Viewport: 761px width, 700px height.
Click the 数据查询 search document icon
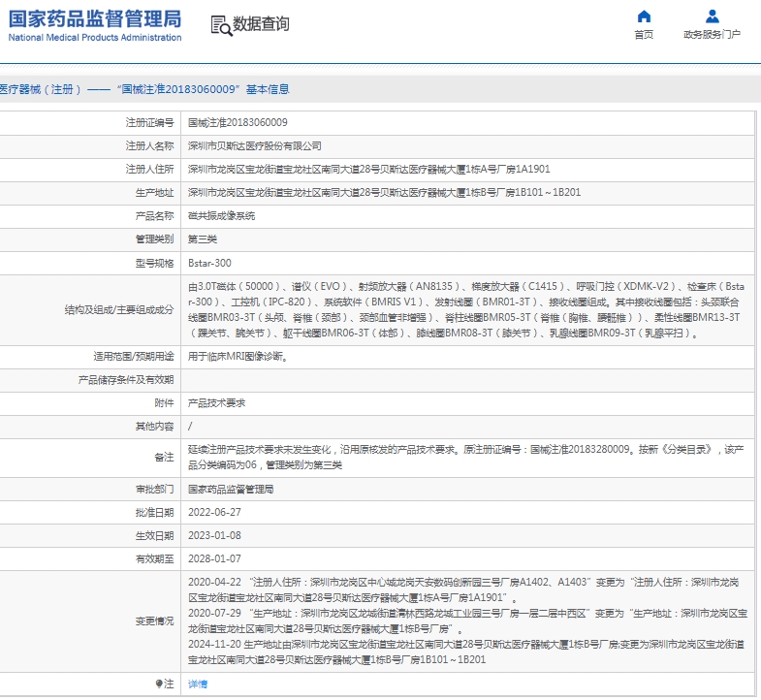pos(221,25)
